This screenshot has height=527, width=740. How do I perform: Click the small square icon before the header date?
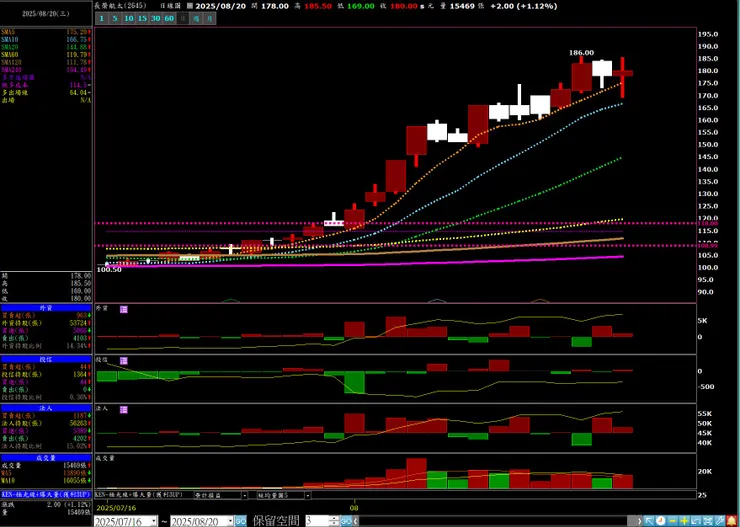click(190, 6)
